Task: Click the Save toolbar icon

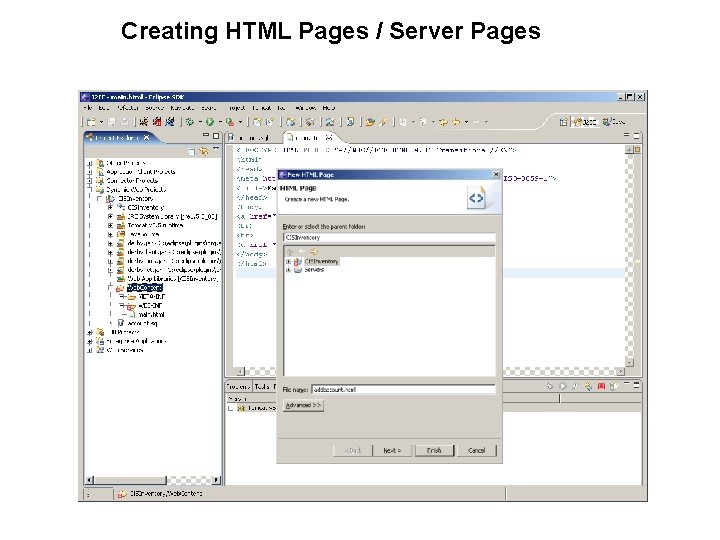Action: (112, 122)
